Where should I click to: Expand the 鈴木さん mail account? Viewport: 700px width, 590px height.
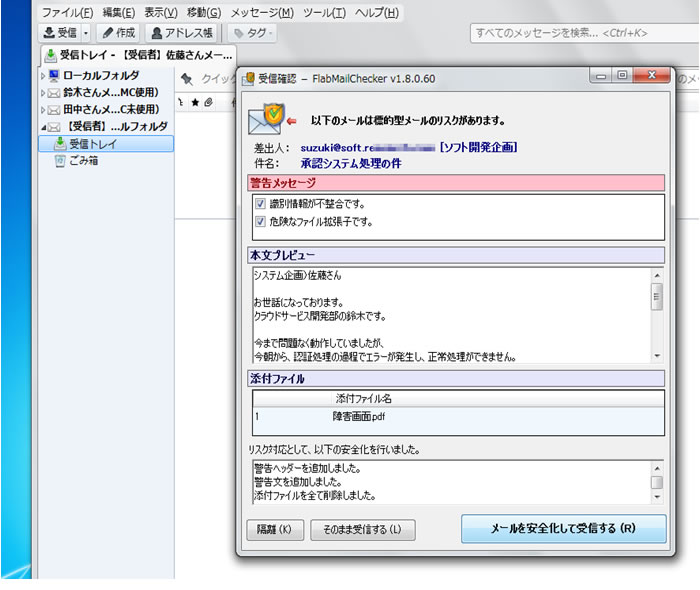[x=42, y=93]
